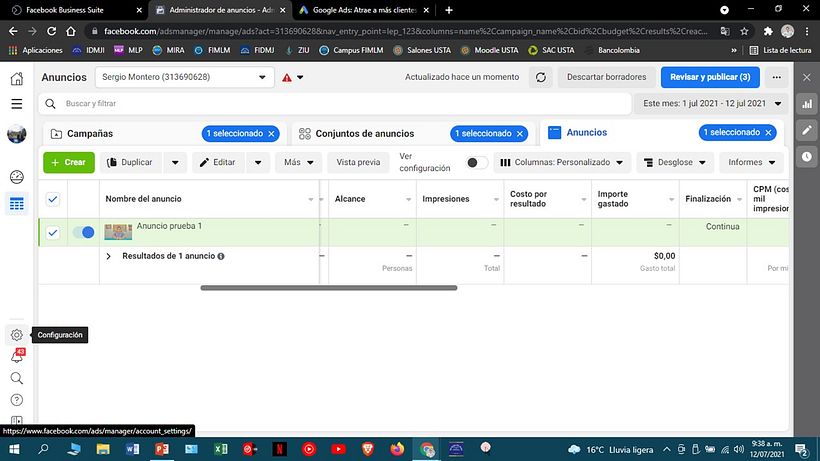This screenshot has width=820, height=461.
Task: Open the Editar dropdown arrow
Action: [x=258, y=163]
